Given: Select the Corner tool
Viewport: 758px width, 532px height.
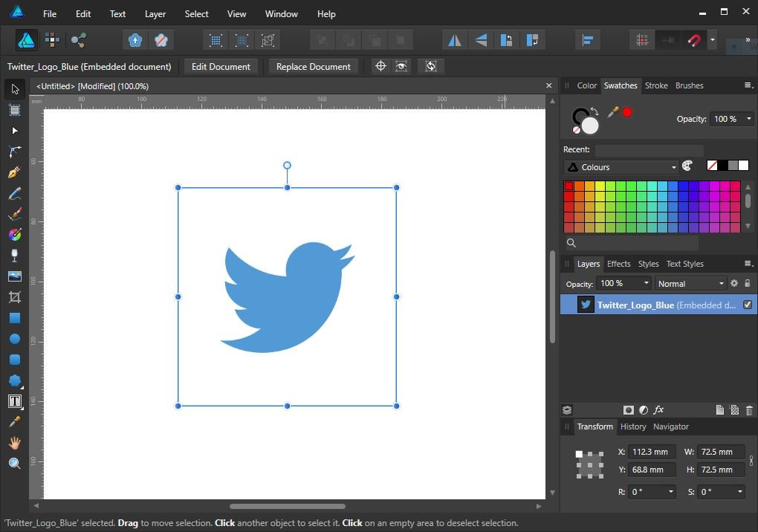Looking at the screenshot, I should [15, 152].
